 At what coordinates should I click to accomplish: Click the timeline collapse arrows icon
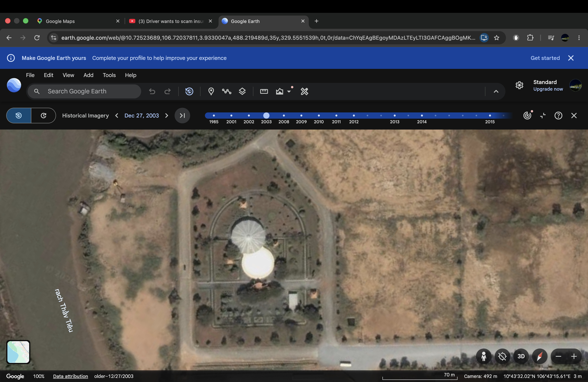543,115
